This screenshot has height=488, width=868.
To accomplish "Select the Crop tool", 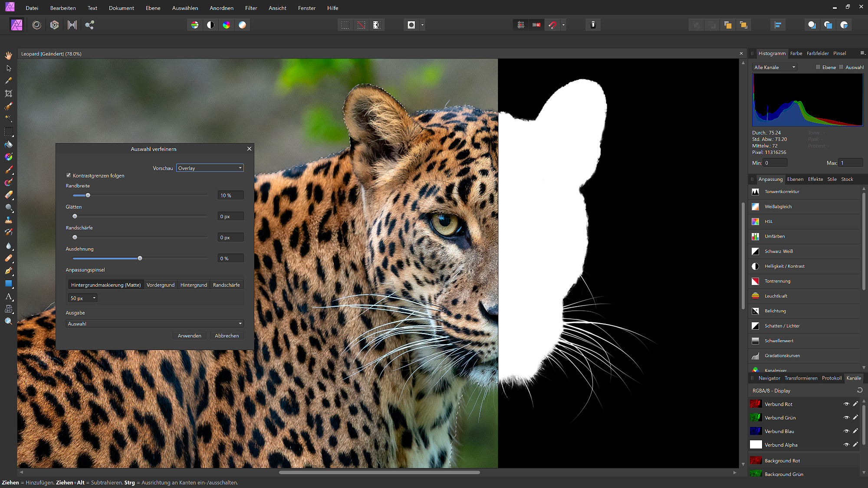I will point(8,93).
